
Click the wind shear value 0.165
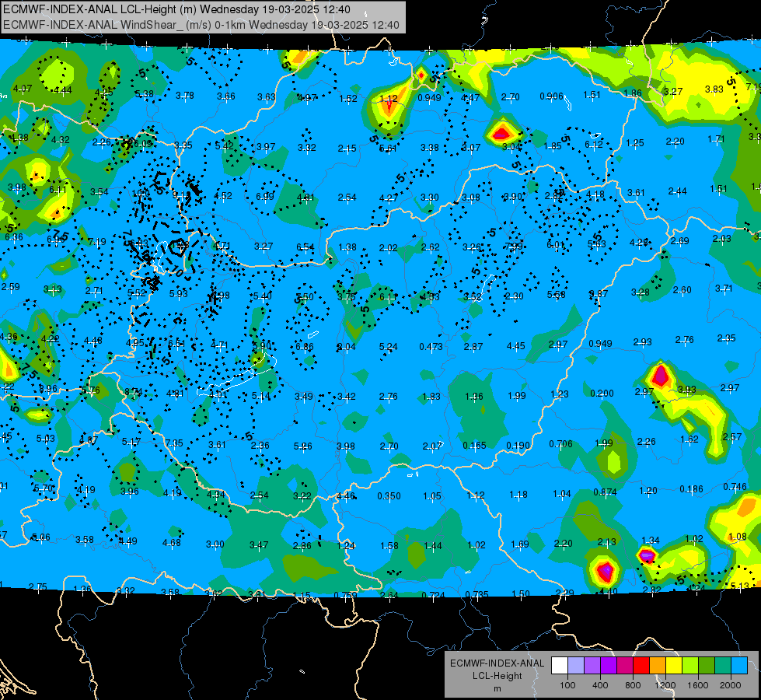tap(475, 446)
